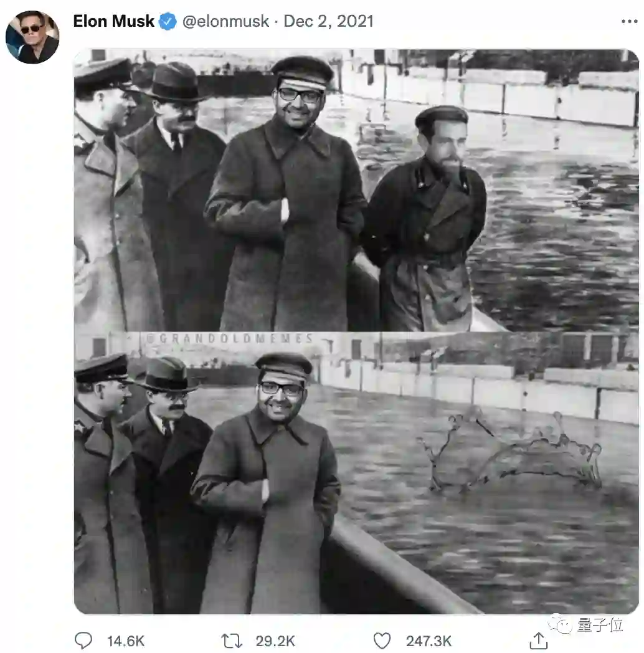Click the 247.3K like count
The width and height of the screenshot is (644, 653).
[429, 641]
